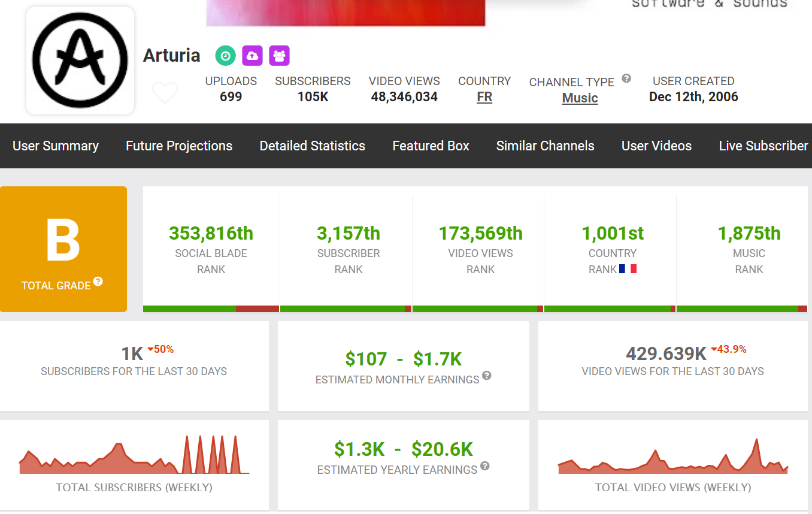Click the Music channel type link
This screenshot has width=812, height=514.
click(x=580, y=98)
